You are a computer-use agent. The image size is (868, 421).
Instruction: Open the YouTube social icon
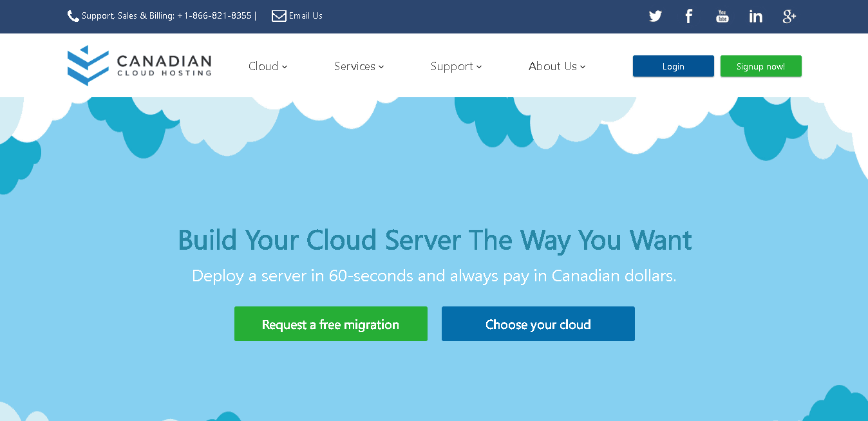722,16
